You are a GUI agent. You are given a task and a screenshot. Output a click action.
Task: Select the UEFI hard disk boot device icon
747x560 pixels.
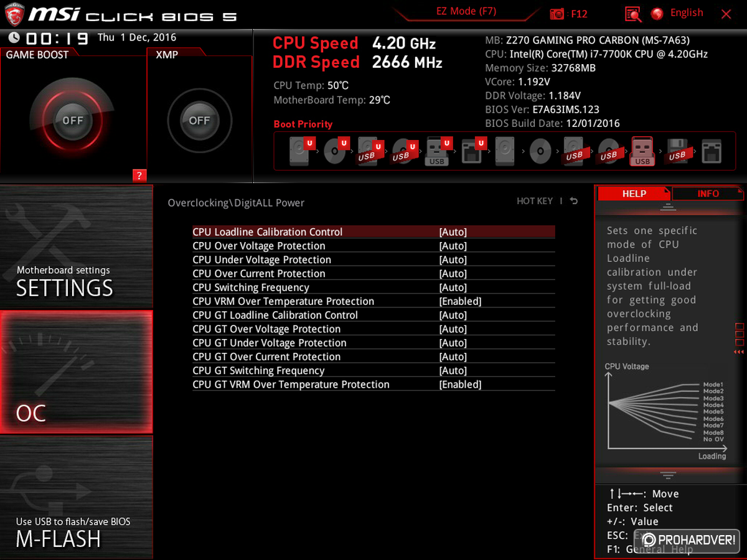[301, 152]
